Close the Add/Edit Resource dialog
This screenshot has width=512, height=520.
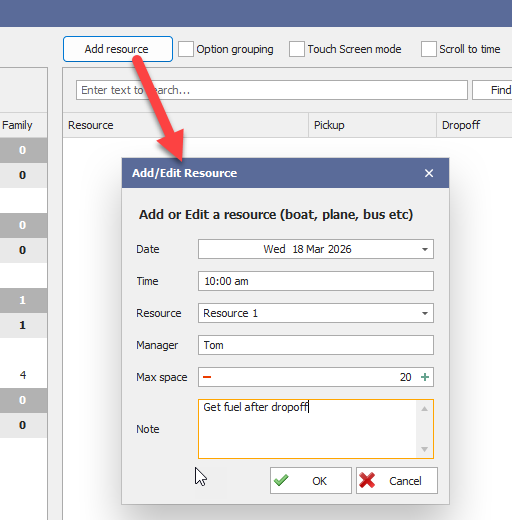[429, 173]
